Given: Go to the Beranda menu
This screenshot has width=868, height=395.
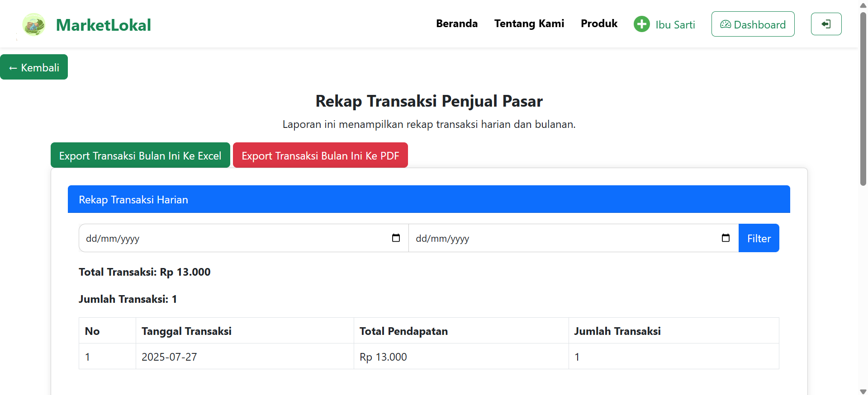Looking at the screenshot, I should point(456,24).
